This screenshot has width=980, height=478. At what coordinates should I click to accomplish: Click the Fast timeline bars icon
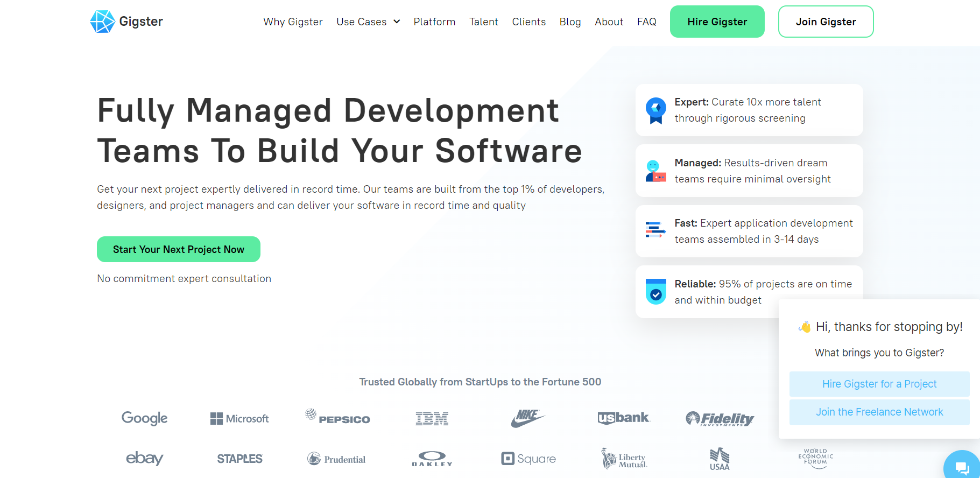655,230
